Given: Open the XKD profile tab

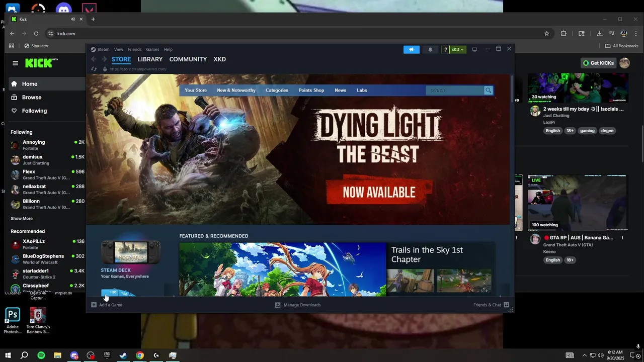Looking at the screenshot, I should (x=219, y=59).
